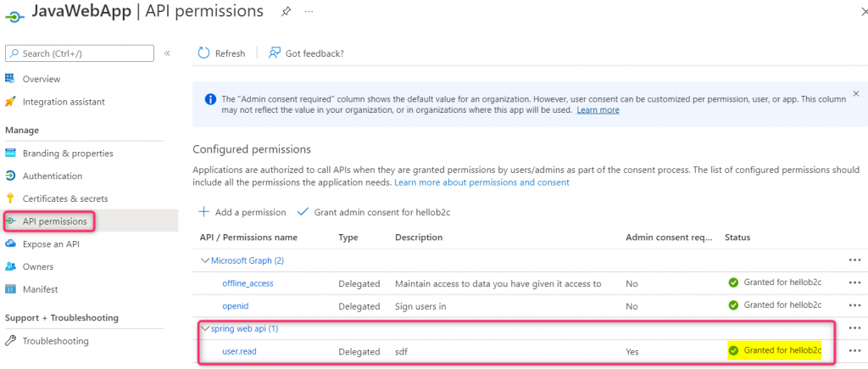Open Troubleshooting under Support
The image size is (868, 369).
(55, 341)
